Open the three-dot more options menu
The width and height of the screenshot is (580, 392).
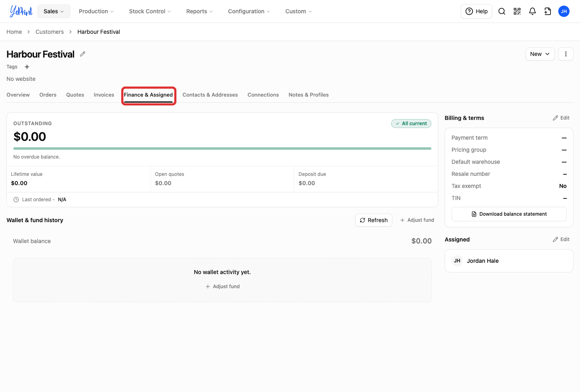566,54
